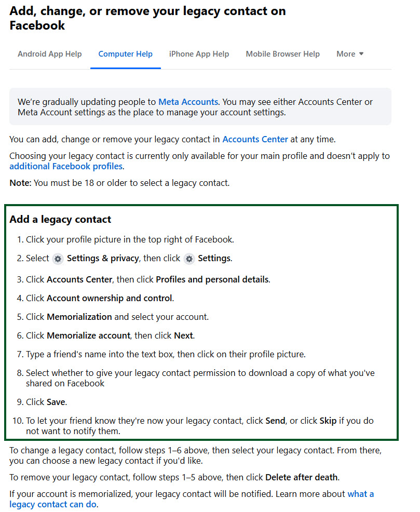Open the Accounts Center link
Screen dimensions: 420x512
255,140
